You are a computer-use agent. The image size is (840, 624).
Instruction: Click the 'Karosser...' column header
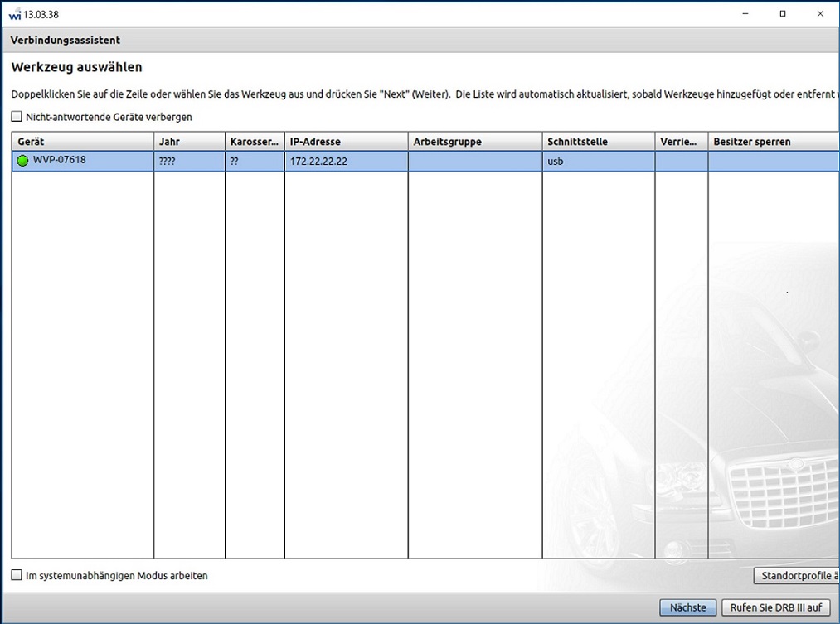point(255,142)
